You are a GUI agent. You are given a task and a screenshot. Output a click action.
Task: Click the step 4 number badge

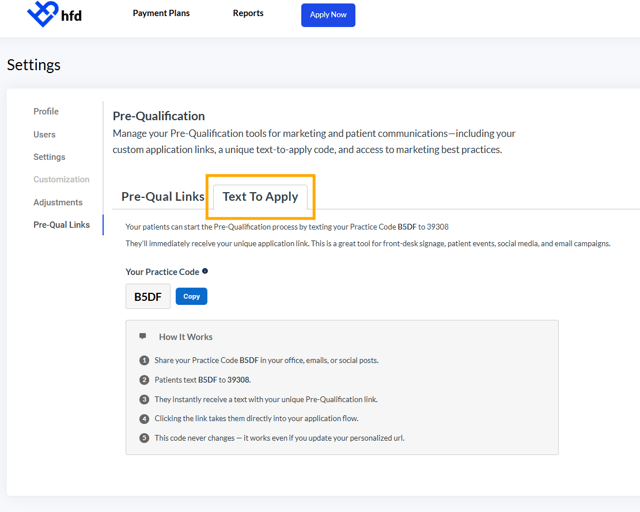coord(144,419)
